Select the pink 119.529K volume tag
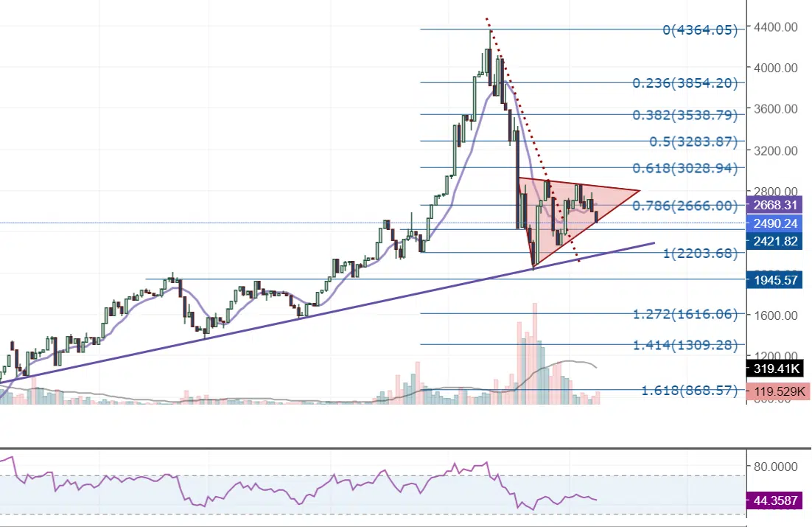The width and height of the screenshot is (812, 527). pos(777,391)
